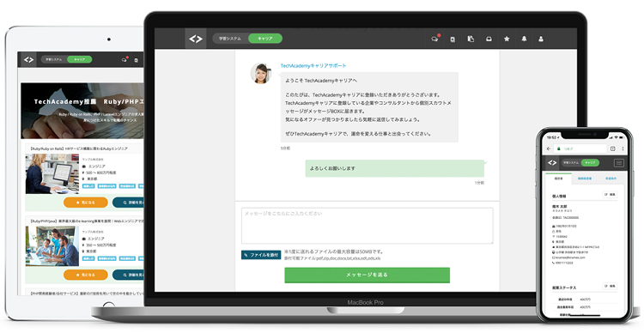This screenshot has height=333, width=644.
Task: Switch to 学習システム on the tablet
Action: pos(54,59)
